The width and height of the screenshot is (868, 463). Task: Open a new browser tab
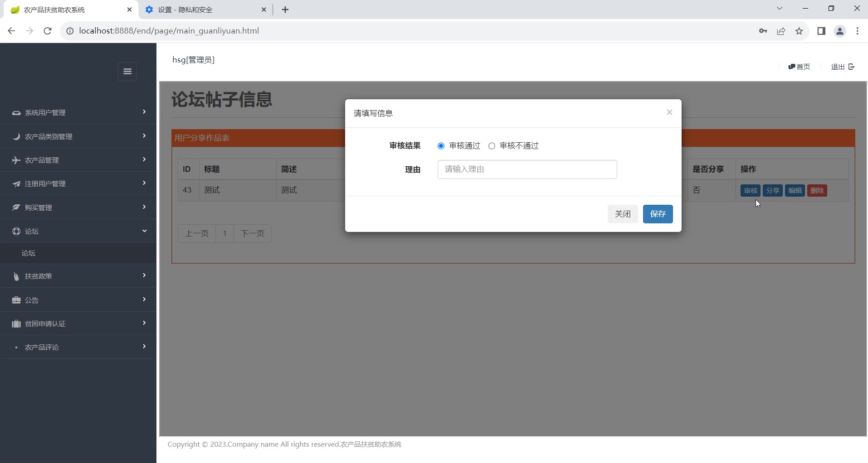coord(285,10)
